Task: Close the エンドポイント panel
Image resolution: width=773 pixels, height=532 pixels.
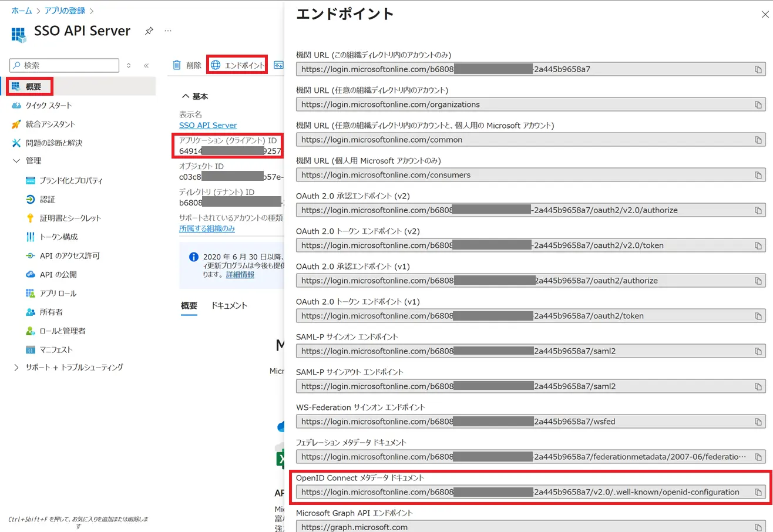Action: tap(765, 15)
